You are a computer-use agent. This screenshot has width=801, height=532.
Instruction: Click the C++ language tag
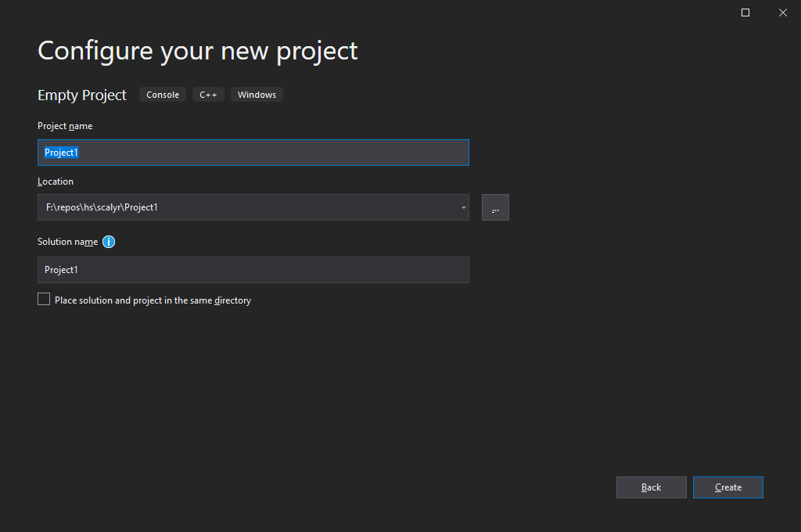tap(208, 95)
